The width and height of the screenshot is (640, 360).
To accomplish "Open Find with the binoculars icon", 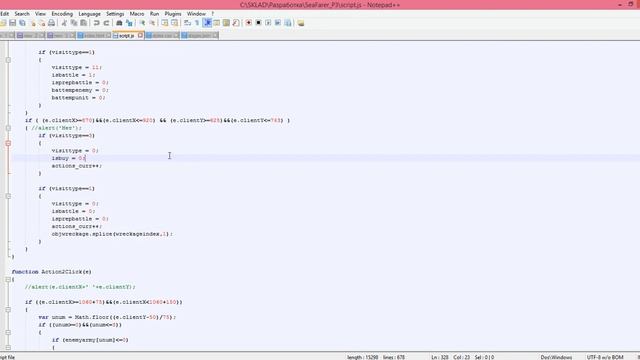I will [x=119, y=23].
